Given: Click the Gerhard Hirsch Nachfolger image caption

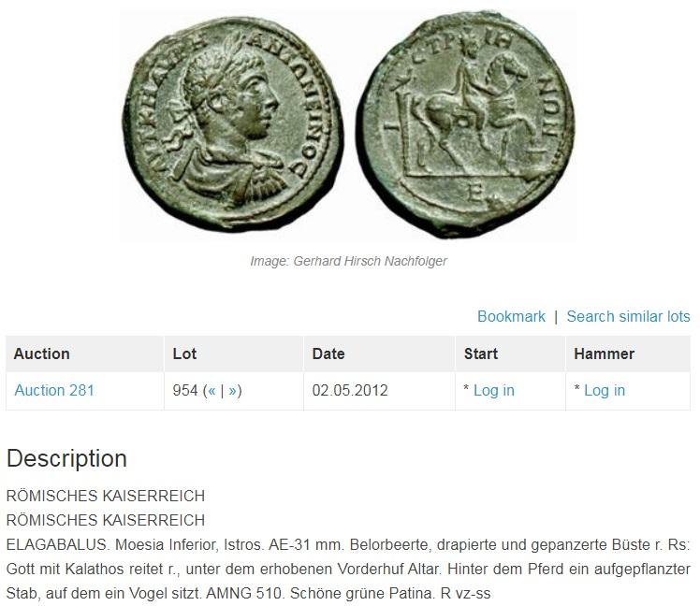Looking at the screenshot, I should pyautogui.click(x=348, y=261).
